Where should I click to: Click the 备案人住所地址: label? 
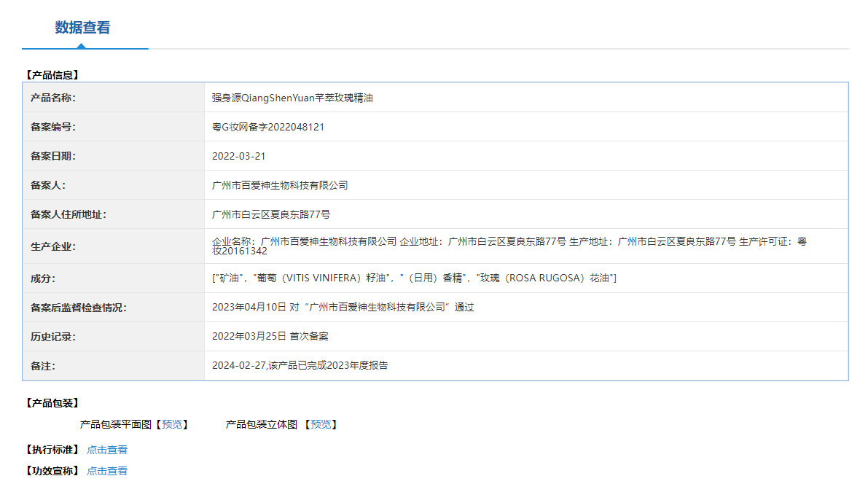coord(68,215)
